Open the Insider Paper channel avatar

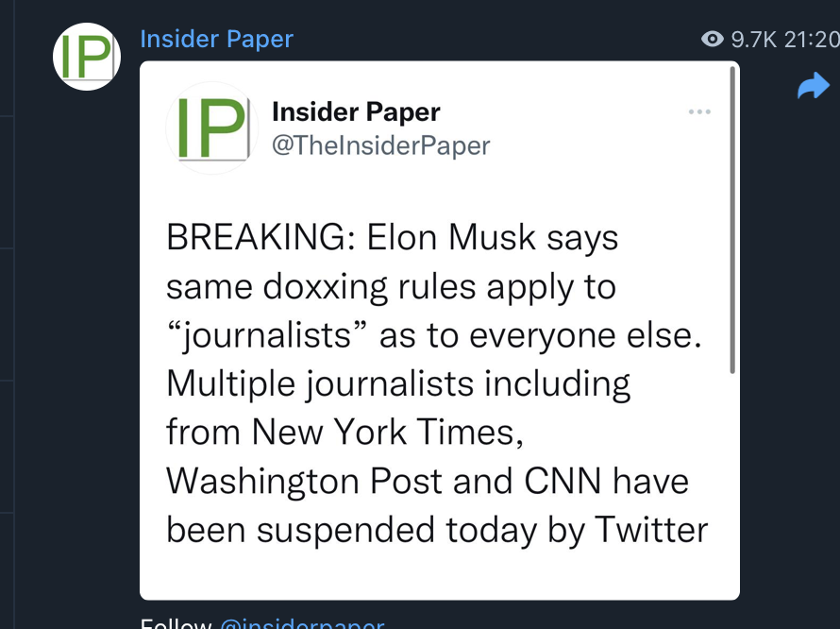(x=87, y=57)
